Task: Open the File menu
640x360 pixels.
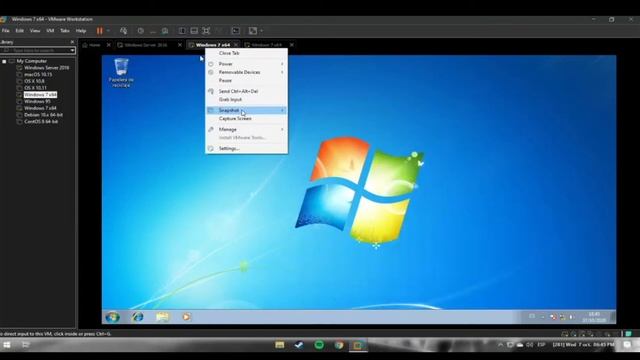Action: (x=6, y=31)
